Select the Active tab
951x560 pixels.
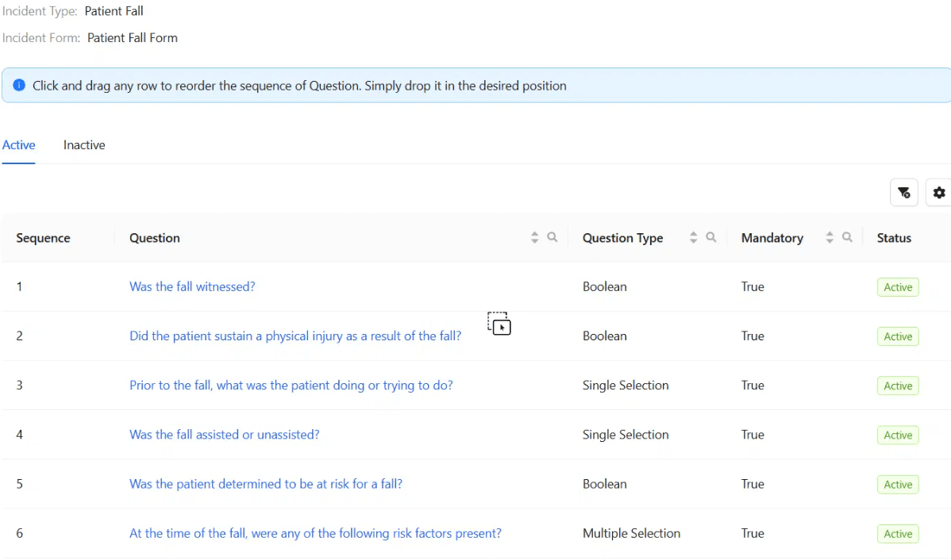[x=18, y=145]
